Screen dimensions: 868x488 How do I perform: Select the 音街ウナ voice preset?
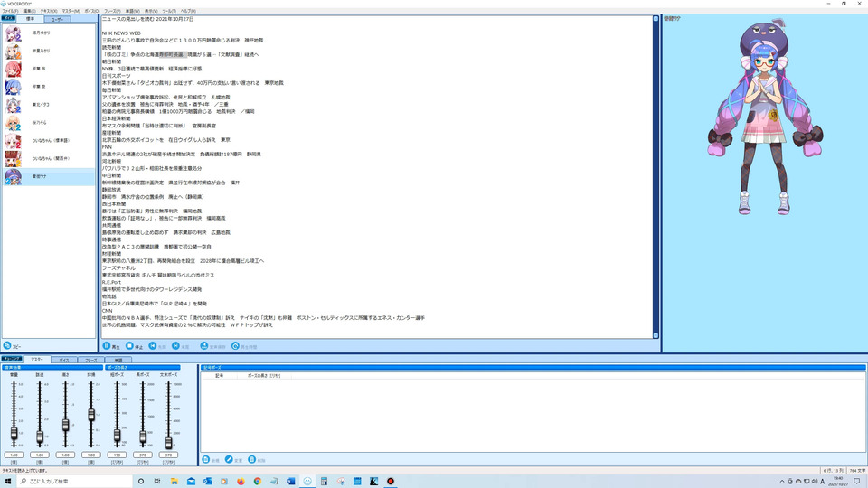(x=49, y=176)
